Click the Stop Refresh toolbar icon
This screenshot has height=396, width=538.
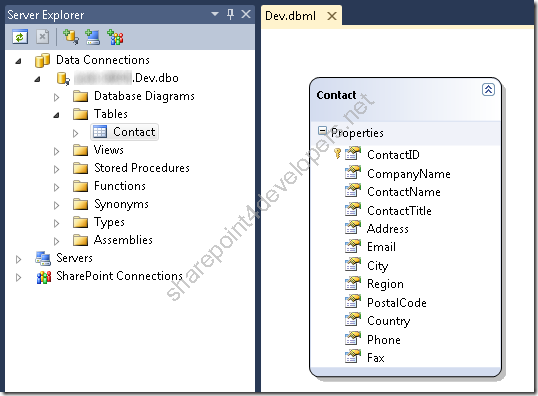43,37
